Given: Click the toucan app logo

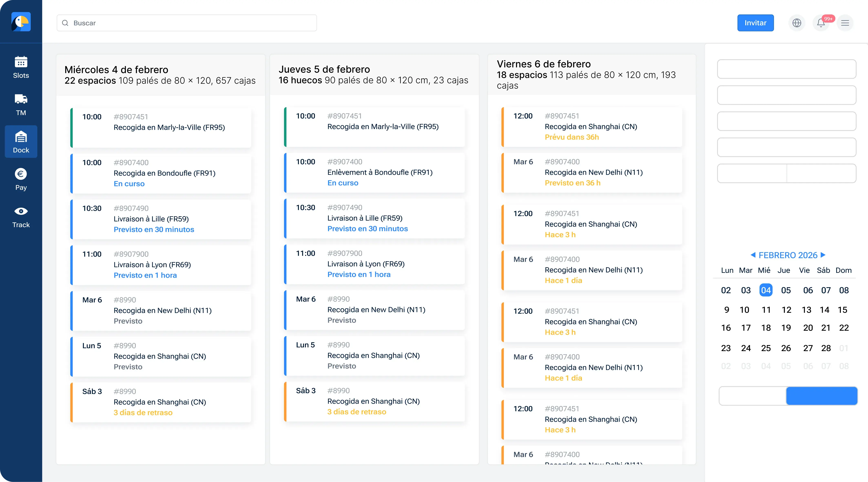Looking at the screenshot, I should [x=21, y=22].
